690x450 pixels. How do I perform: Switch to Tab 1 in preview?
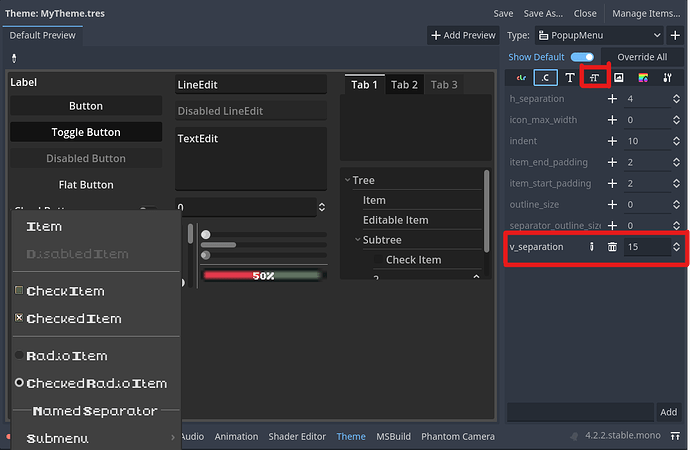(x=364, y=84)
